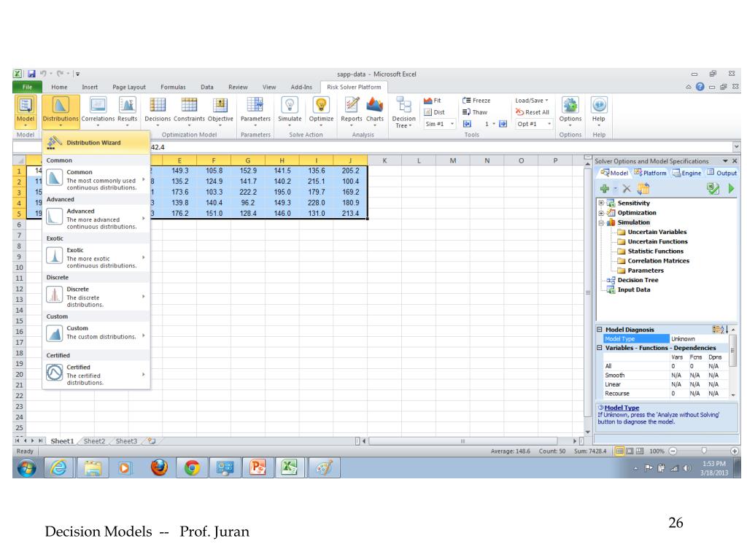Move the zoom slider handle
The height and width of the screenshot is (560, 747).
[704, 451]
